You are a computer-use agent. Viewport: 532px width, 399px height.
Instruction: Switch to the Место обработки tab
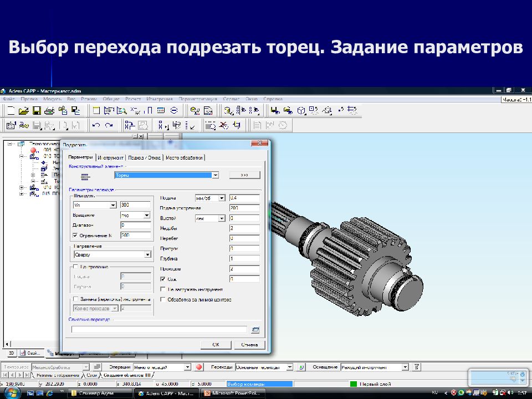click(x=184, y=158)
